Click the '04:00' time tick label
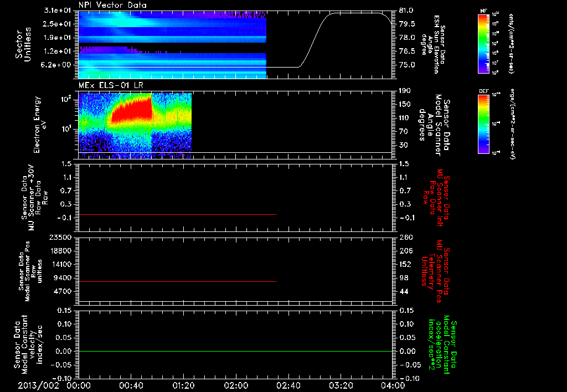Image resolution: width=567 pixels, height=392 pixels. click(393, 385)
